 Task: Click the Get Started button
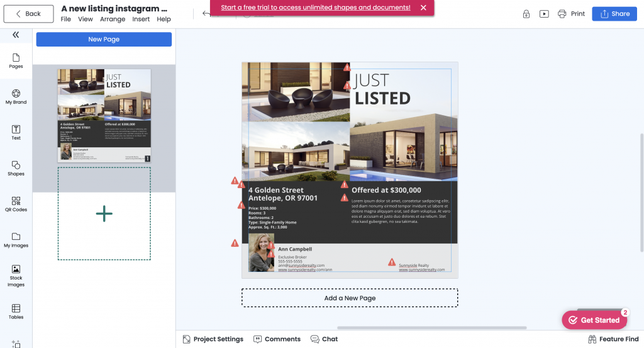(594, 320)
